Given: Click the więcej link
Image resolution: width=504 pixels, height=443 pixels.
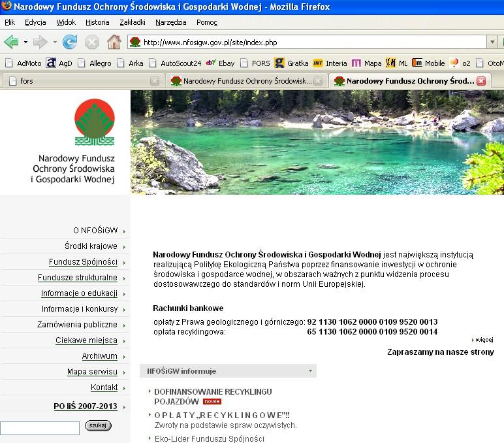Looking at the screenshot, I should tap(484, 340).
